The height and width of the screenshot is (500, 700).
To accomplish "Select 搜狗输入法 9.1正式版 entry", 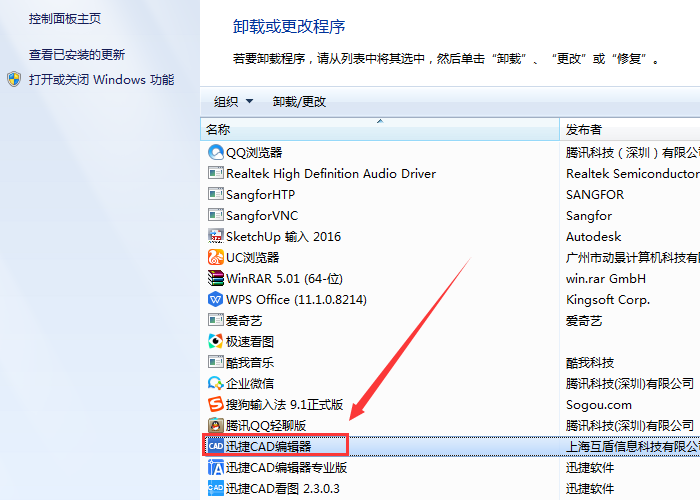I will click(284, 404).
